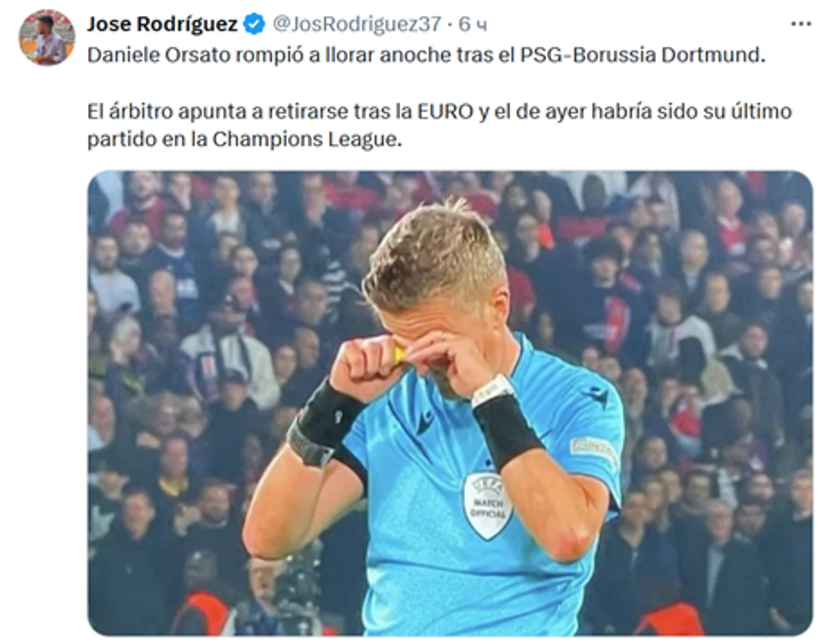Screen dimensions: 828x644
Task: Click the '6 ч' tweet timestamp
Action: pyautogui.click(x=472, y=24)
